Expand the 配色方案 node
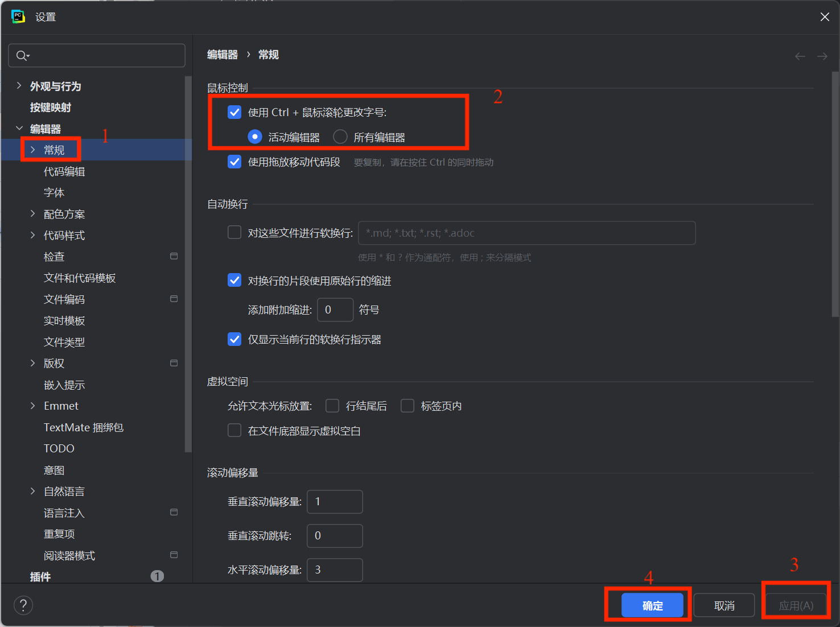Viewport: 840px width, 627px height. pyautogui.click(x=32, y=213)
